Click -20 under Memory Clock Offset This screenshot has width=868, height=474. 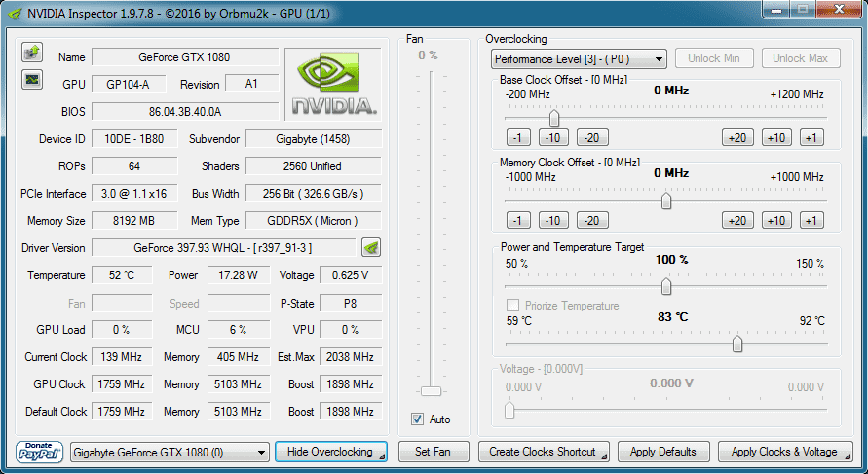[592, 221]
